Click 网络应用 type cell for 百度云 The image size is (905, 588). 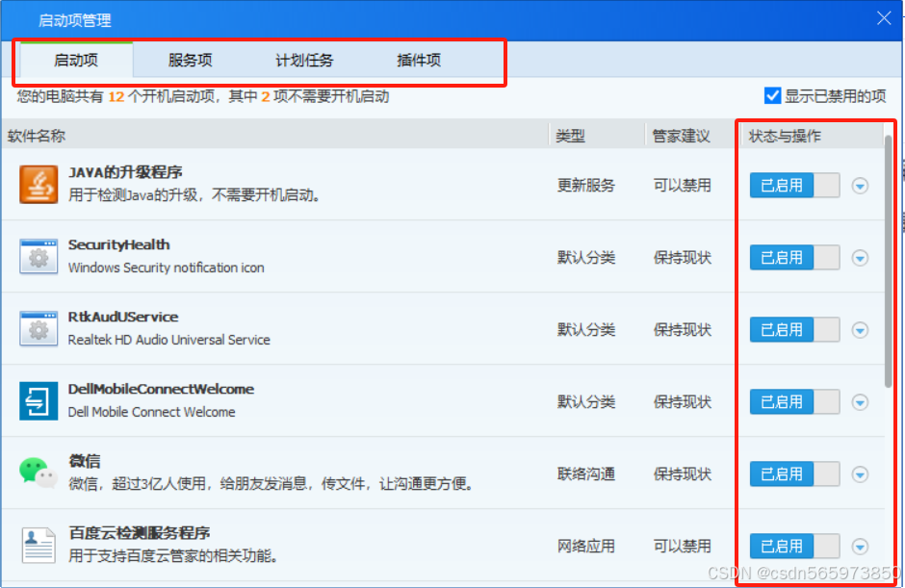coord(585,546)
